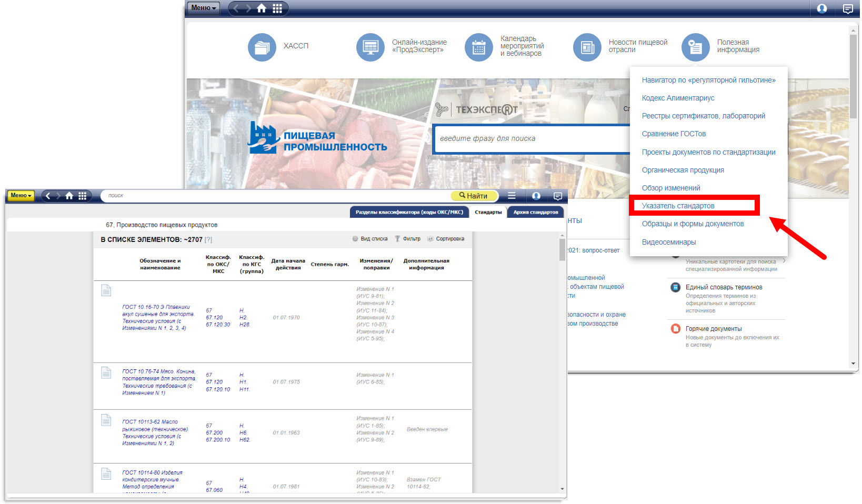Open the Фильтр option
Image resolution: width=862 pixels, height=504 pixels.
tap(408, 239)
